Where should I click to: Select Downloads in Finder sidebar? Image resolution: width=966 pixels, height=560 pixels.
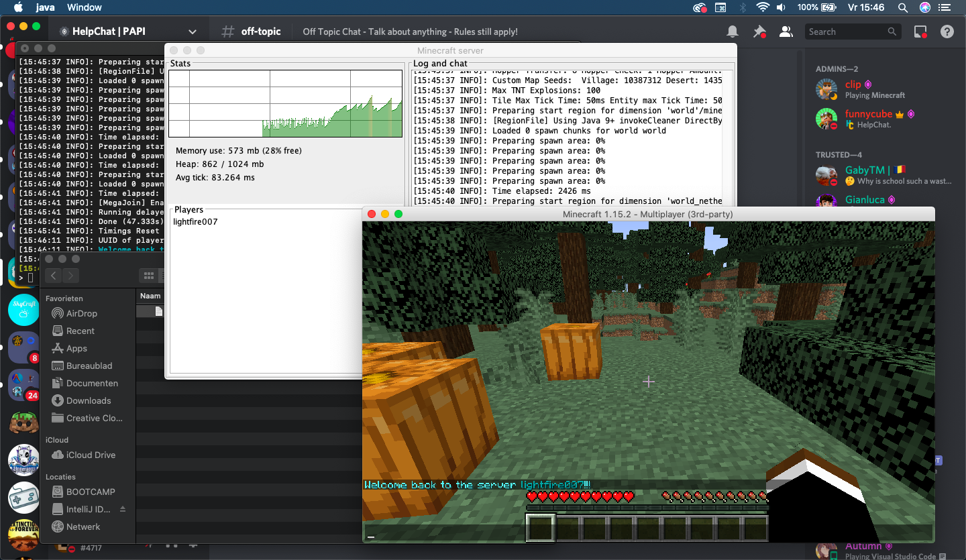click(x=89, y=400)
